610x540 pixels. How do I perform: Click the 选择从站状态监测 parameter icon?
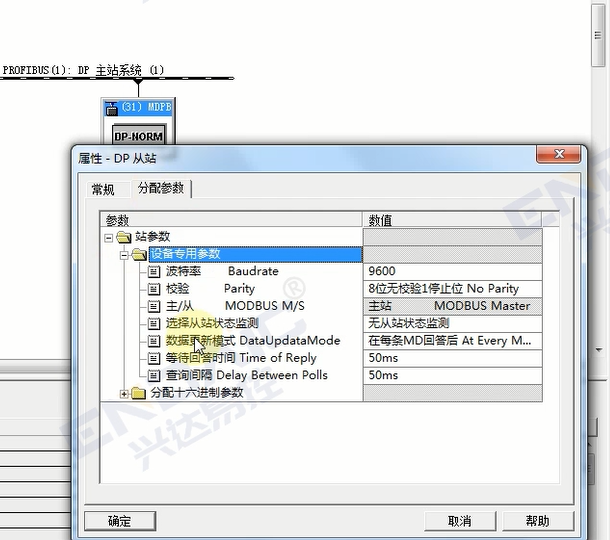(x=154, y=324)
